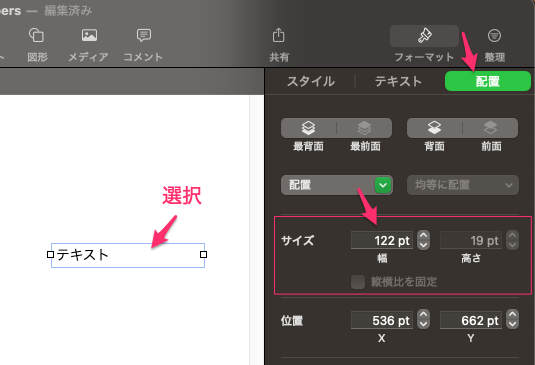This screenshot has width=535, height=365.
Task: Click the left resize handle of text box
Action: click(x=50, y=254)
